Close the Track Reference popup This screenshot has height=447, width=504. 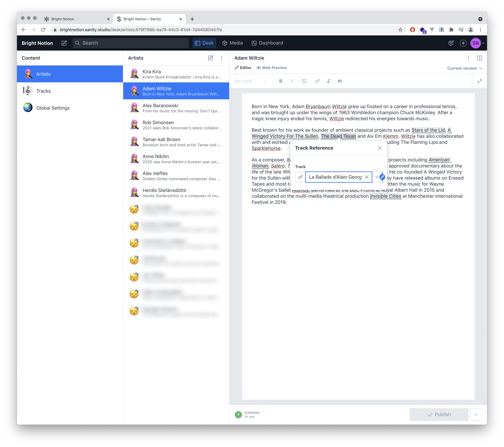(x=379, y=148)
